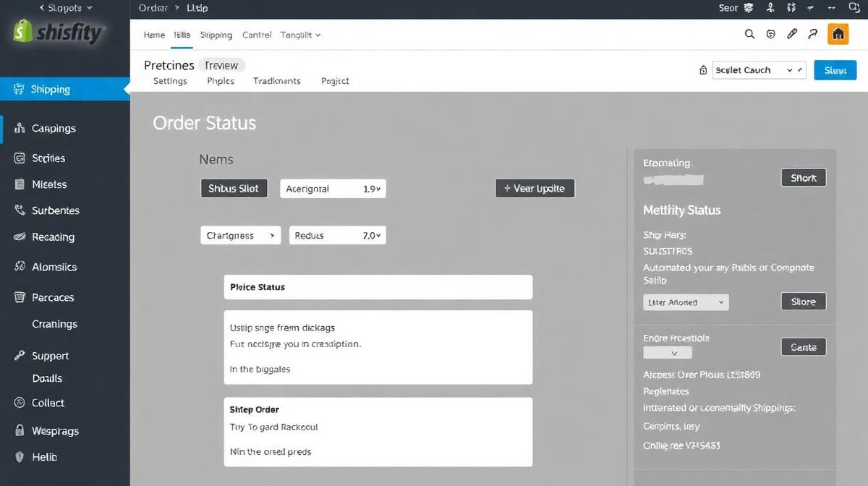Switch to the Tillts tab
The height and width of the screenshot is (486, 868).
point(182,35)
